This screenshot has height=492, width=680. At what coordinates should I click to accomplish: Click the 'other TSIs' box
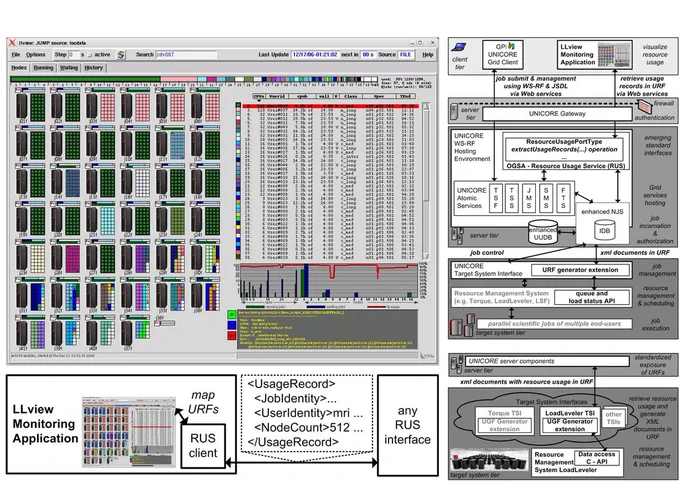(x=613, y=418)
